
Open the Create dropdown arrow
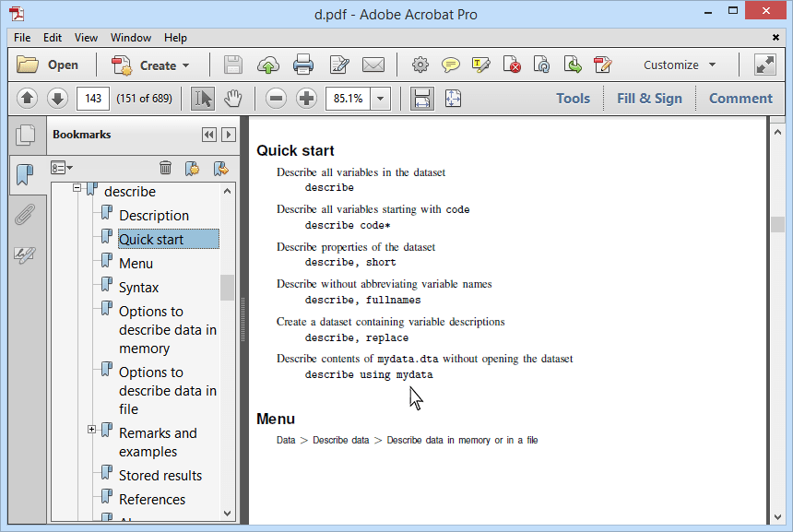(185, 65)
